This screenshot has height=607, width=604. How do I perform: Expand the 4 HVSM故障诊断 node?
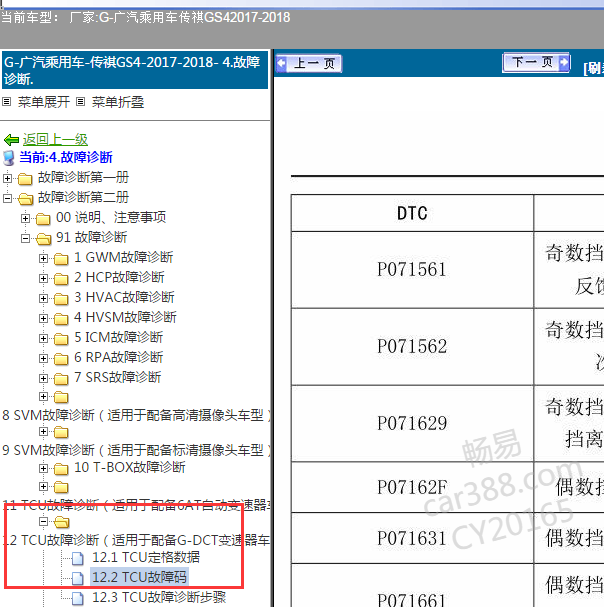click(x=43, y=318)
